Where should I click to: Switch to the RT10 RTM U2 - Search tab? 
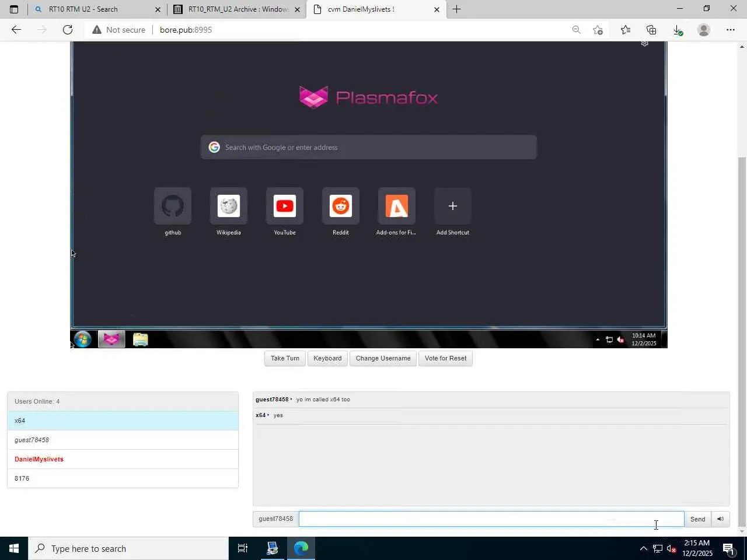(x=97, y=9)
